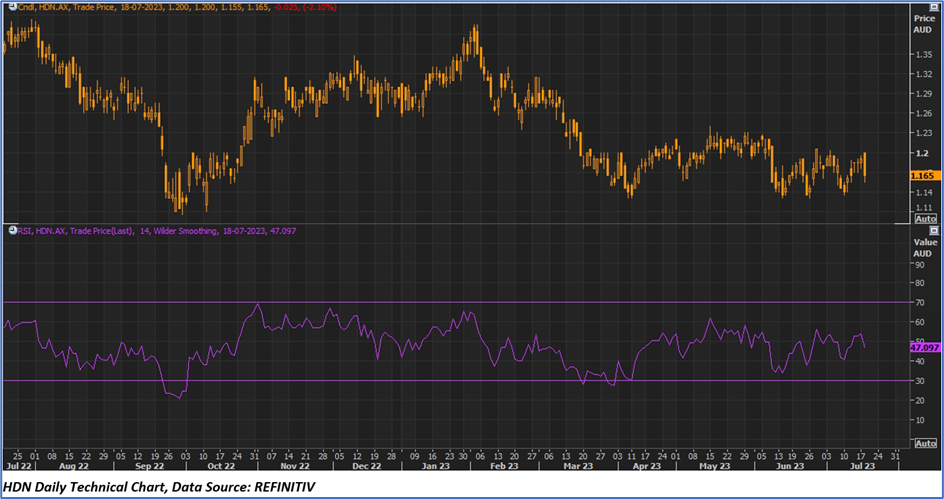This screenshot has height=499, width=944.
Task: Toggle Auto scaling on the price axis
Action: click(x=925, y=218)
